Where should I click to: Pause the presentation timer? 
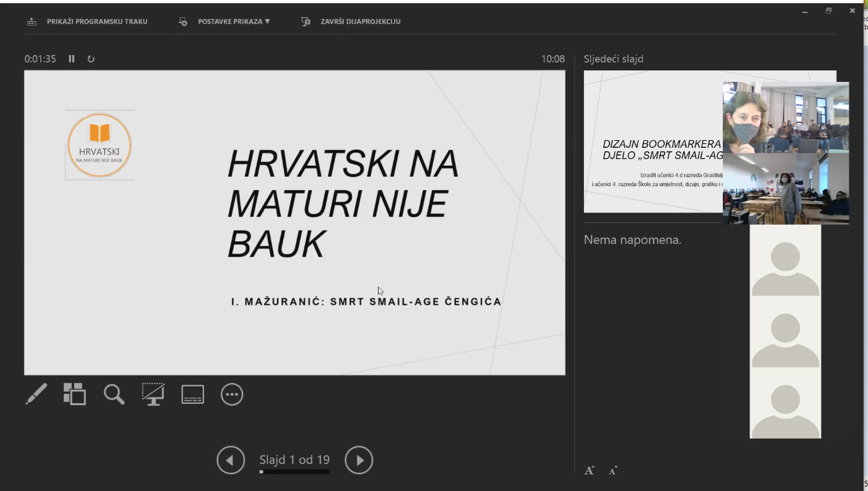tap(72, 59)
